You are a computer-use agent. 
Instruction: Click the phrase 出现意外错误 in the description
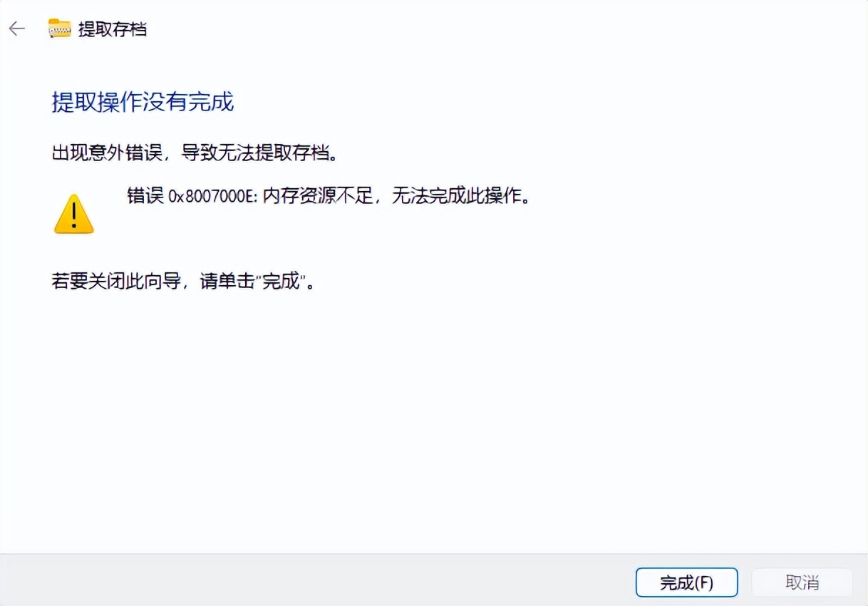click(107, 153)
